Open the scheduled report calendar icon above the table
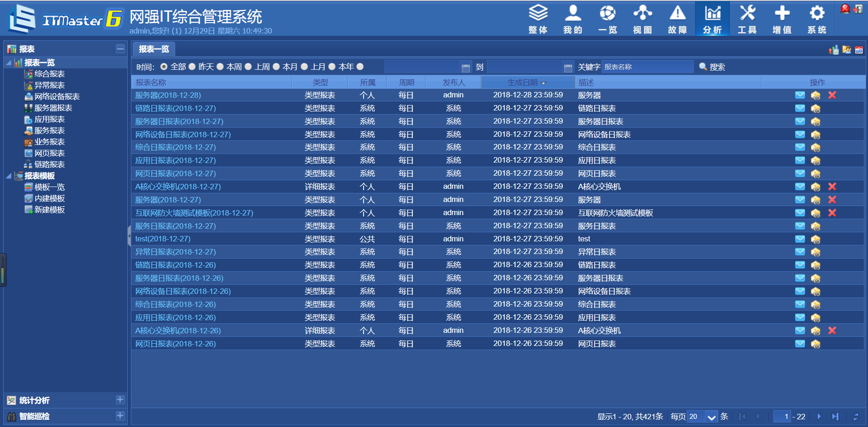The image size is (868, 427). 858,50
